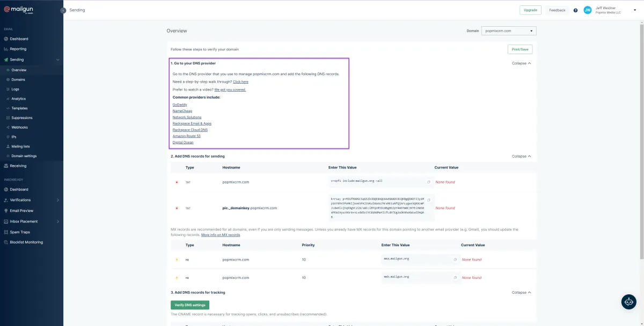The height and width of the screenshot is (326, 644).
Task: Click the Email Dashboard globe icon
Action: 5,39
